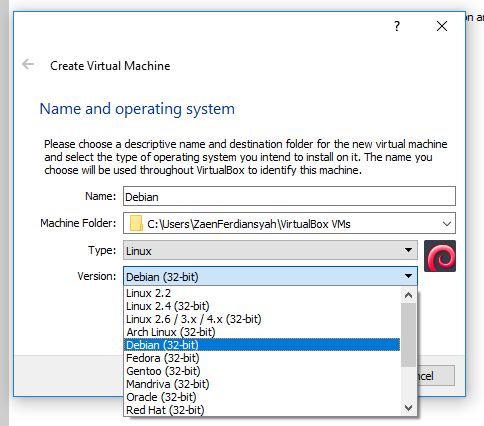Pick Arch Linux (32-bit) version
Image resolution: width=484 pixels, height=426 pixels.
(262, 332)
